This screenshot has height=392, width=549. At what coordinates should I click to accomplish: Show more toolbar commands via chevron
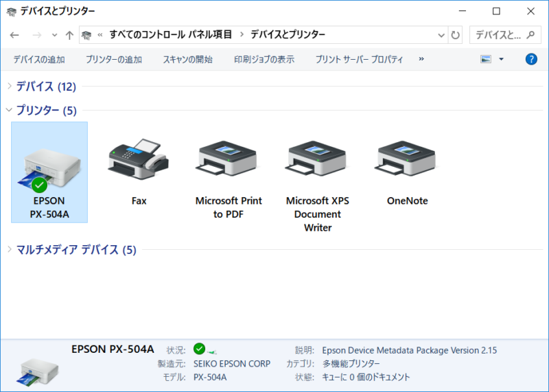[421, 60]
